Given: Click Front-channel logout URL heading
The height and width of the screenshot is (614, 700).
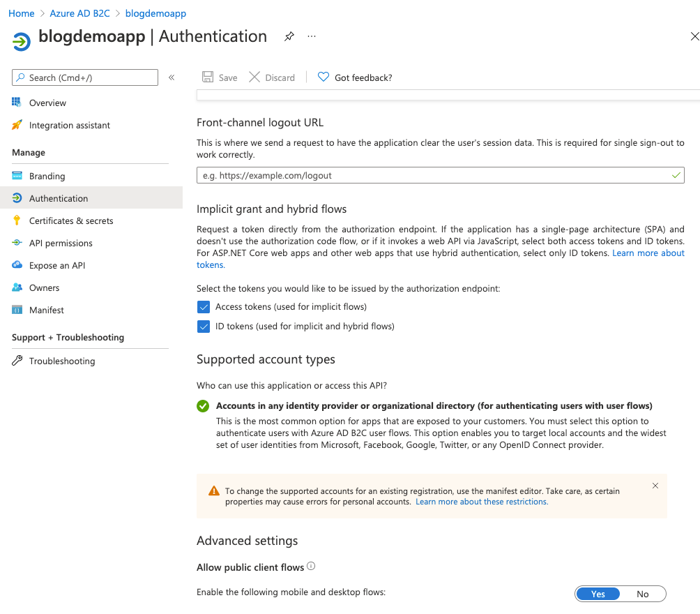Looking at the screenshot, I should coord(260,122).
